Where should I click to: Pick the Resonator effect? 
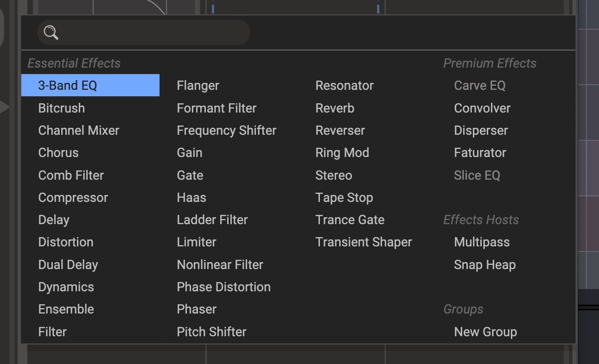[344, 85]
